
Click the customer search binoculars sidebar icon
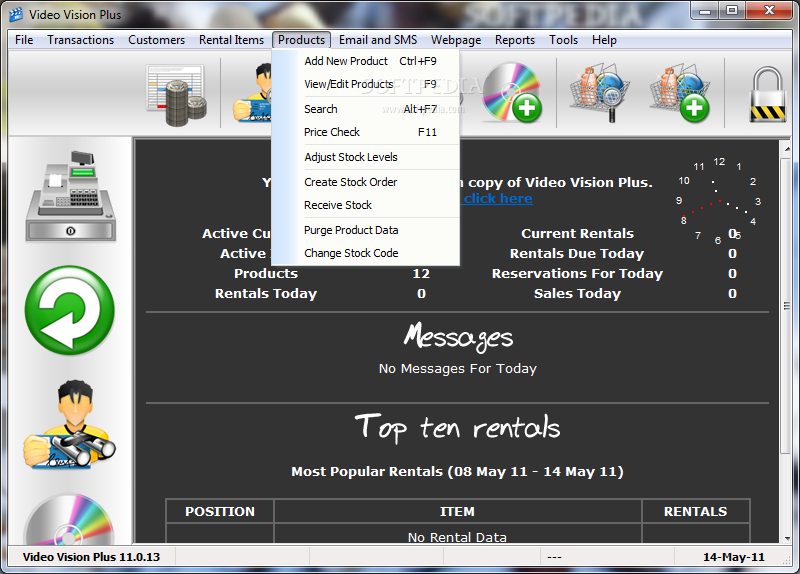pos(69,425)
